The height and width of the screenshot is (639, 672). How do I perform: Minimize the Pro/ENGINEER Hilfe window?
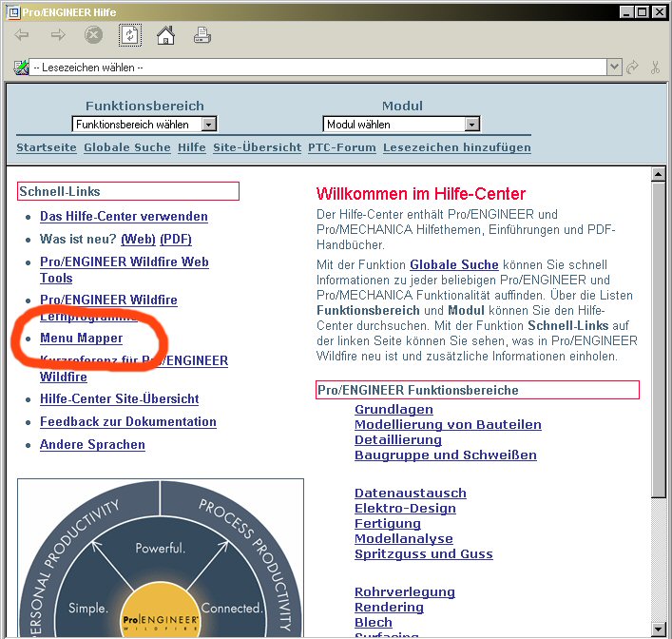pyautogui.click(x=626, y=12)
